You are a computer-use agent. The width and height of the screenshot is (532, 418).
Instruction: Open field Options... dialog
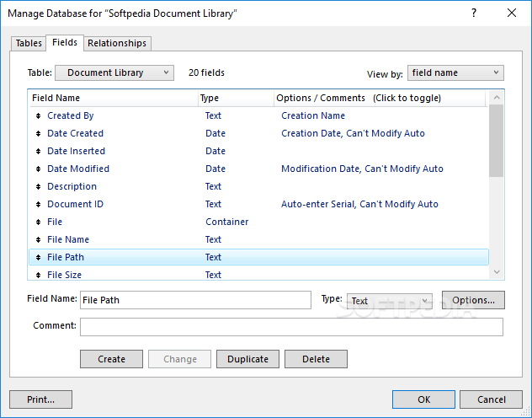(473, 300)
